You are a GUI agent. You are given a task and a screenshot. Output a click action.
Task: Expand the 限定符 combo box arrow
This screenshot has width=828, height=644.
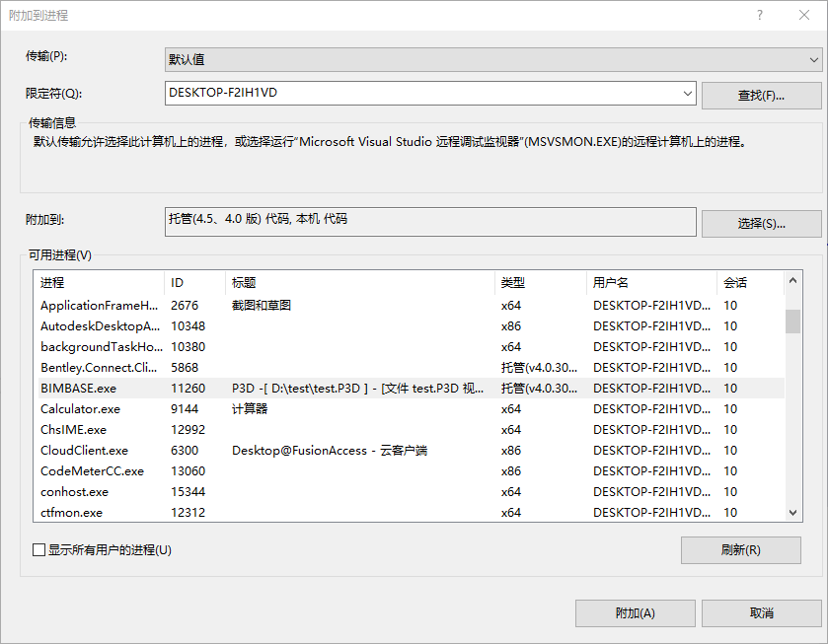tap(687, 94)
